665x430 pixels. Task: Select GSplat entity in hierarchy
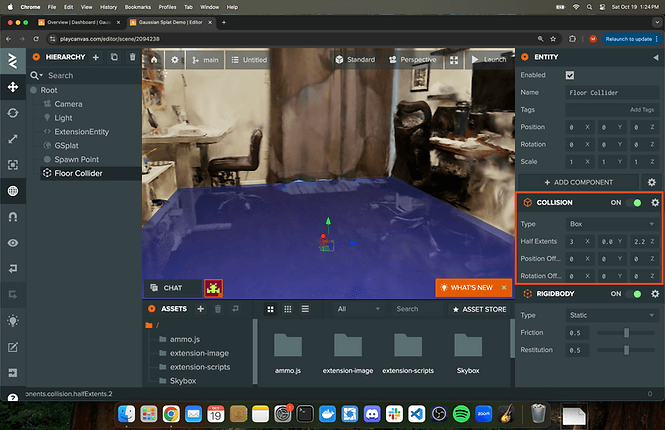tap(67, 145)
